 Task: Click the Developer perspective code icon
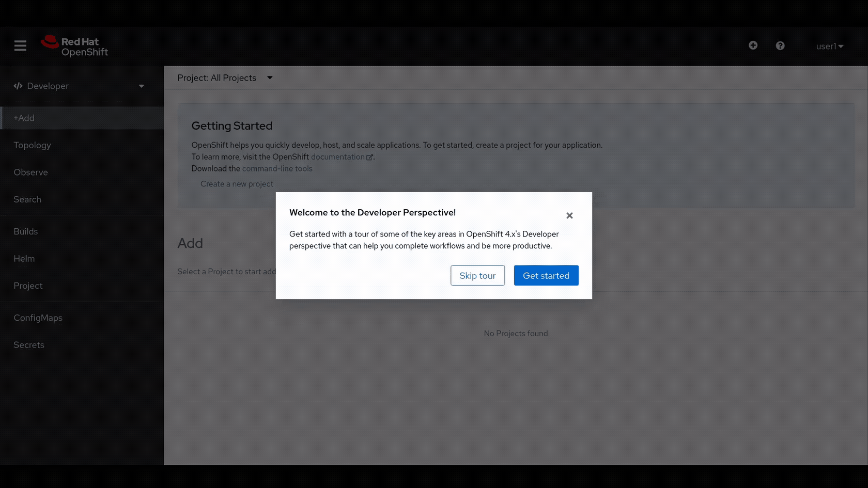click(x=18, y=86)
